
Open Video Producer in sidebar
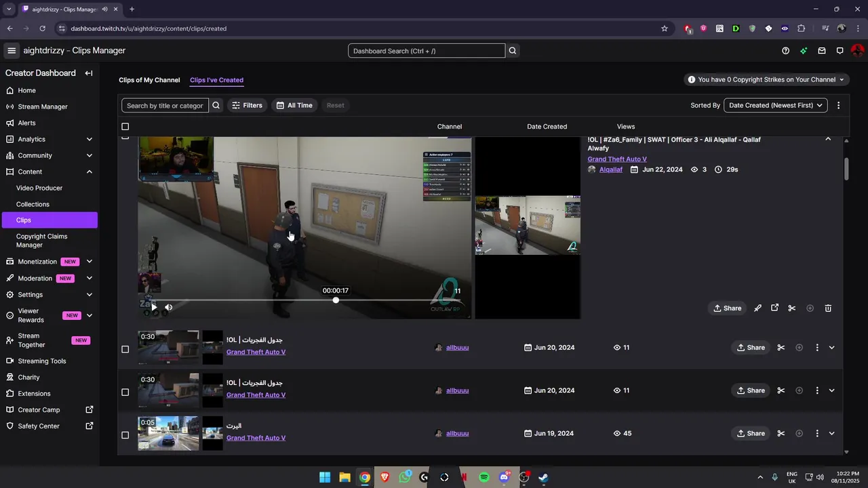(39, 188)
